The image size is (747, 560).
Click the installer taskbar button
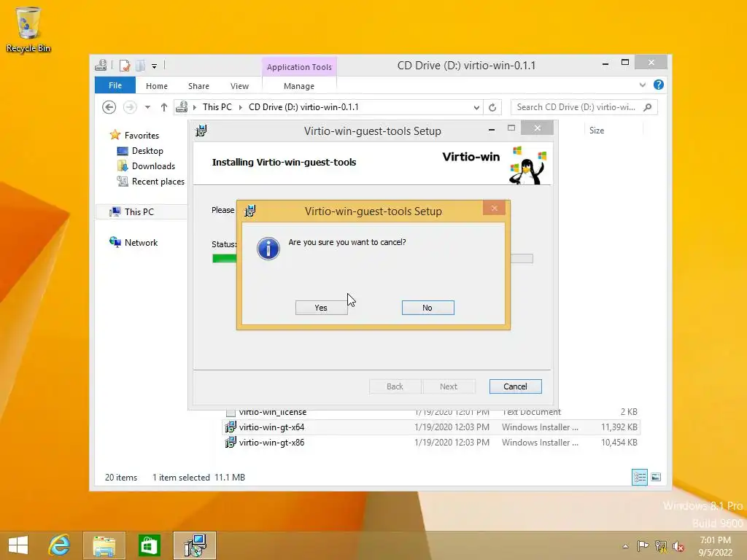click(x=194, y=545)
